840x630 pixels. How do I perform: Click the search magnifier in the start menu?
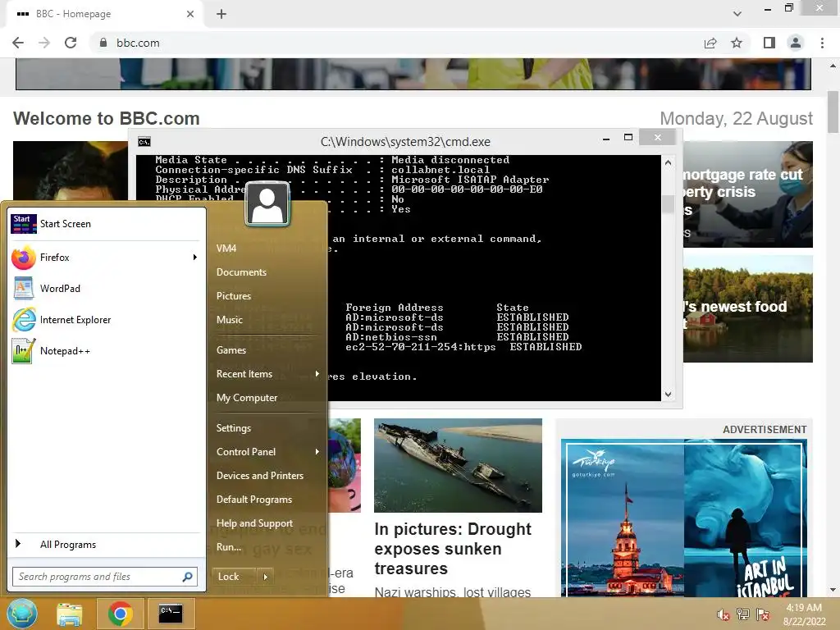point(188,577)
